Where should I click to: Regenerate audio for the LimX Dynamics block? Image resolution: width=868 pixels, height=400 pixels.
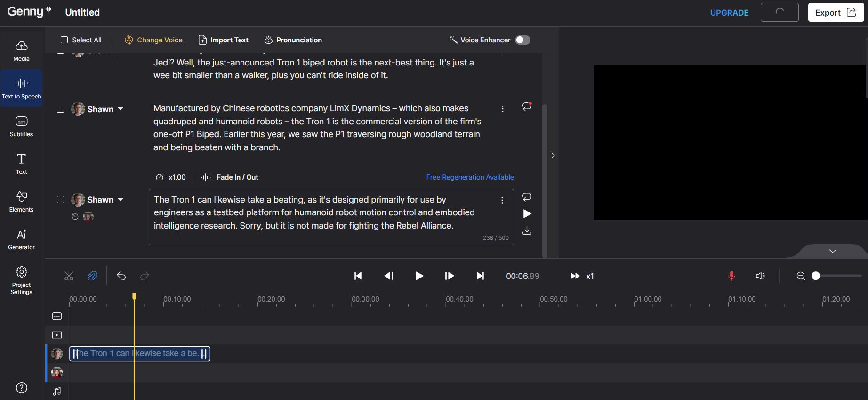point(527,106)
